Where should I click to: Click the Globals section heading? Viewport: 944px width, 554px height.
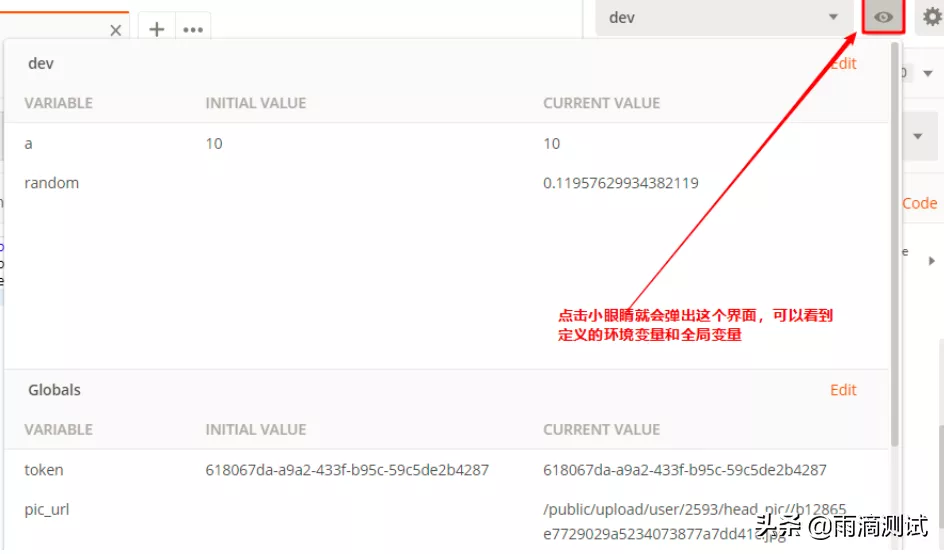pyautogui.click(x=54, y=390)
